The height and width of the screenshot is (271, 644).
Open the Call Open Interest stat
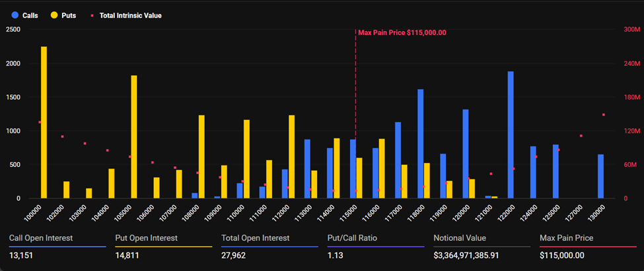coord(41,237)
